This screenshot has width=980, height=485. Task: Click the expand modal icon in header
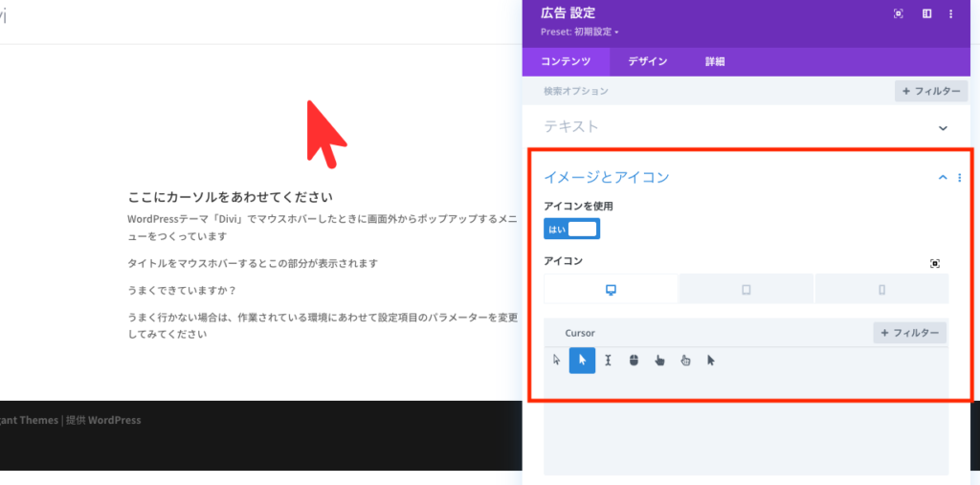pyautogui.click(x=899, y=13)
